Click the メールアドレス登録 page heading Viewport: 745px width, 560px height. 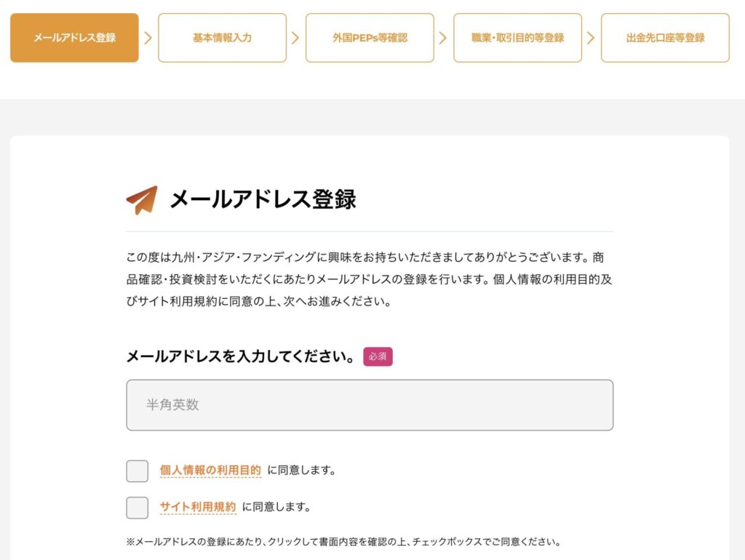coord(263,199)
